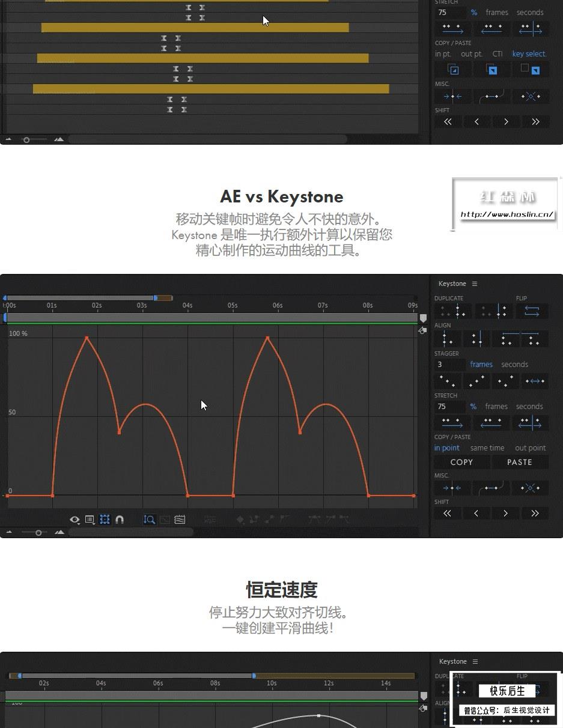Click the middle paste icon with blue square
Viewport: 563px width, 728px height.
point(491,69)
